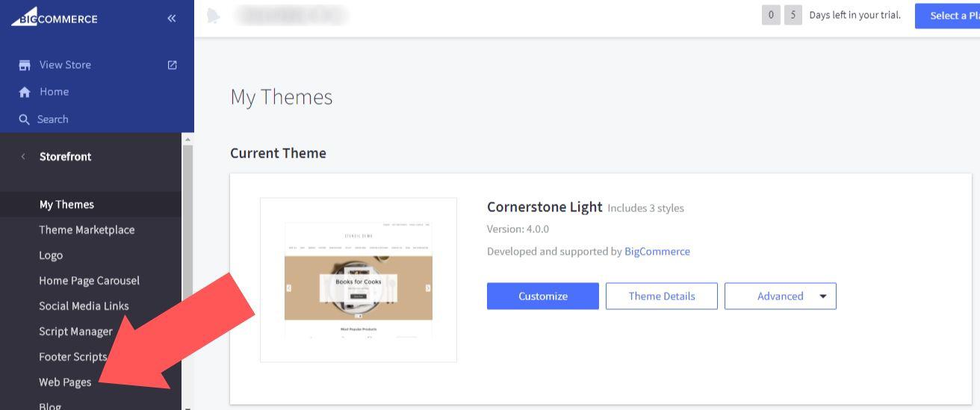Go to Home in sidebar

(54, 92)
